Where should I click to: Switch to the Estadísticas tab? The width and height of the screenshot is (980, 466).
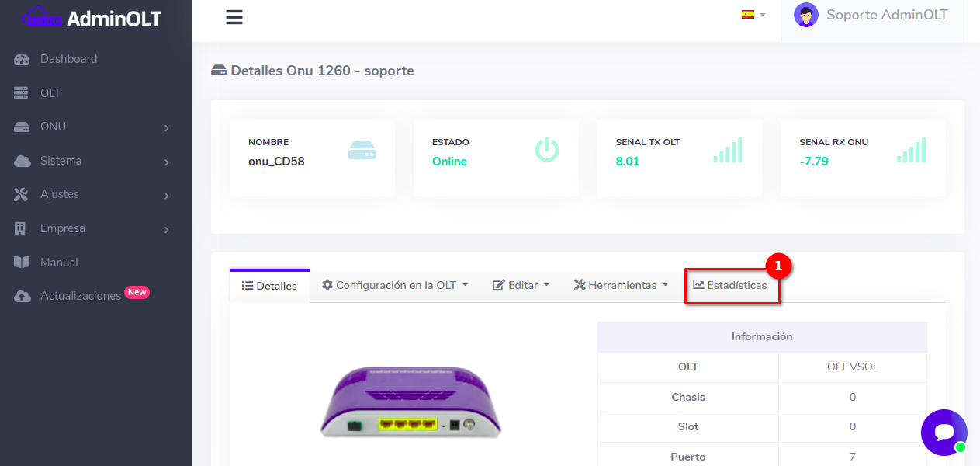(x=730, y=285)
